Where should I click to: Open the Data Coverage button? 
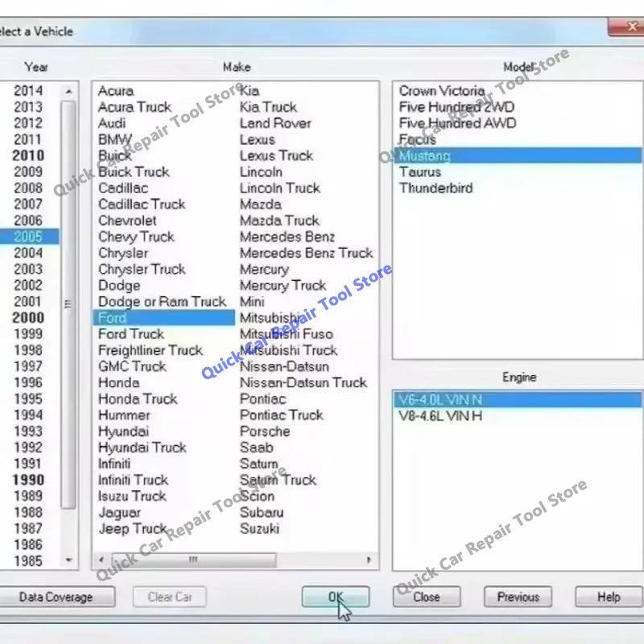56,597
